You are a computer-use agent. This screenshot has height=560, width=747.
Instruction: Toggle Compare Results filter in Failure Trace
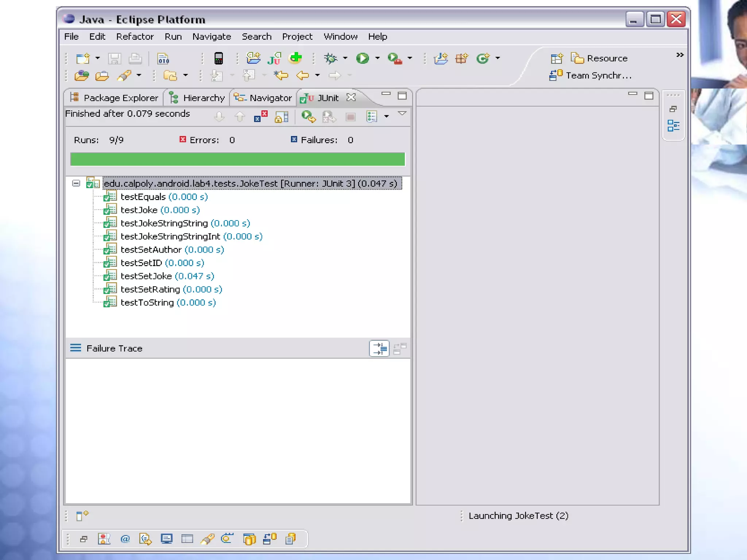click(379, 349)
